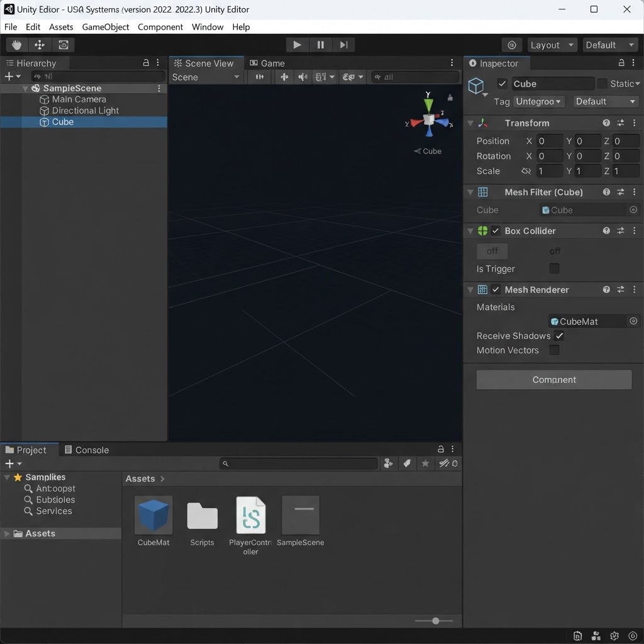
Task: Open the Cube mesh object picker
Action: click(x=633, y=210)
